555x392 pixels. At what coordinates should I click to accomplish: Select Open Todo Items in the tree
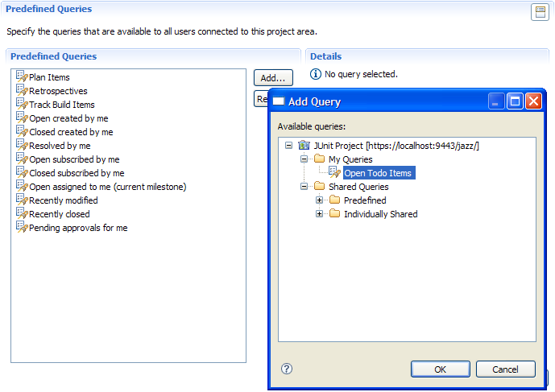(379, 173)
